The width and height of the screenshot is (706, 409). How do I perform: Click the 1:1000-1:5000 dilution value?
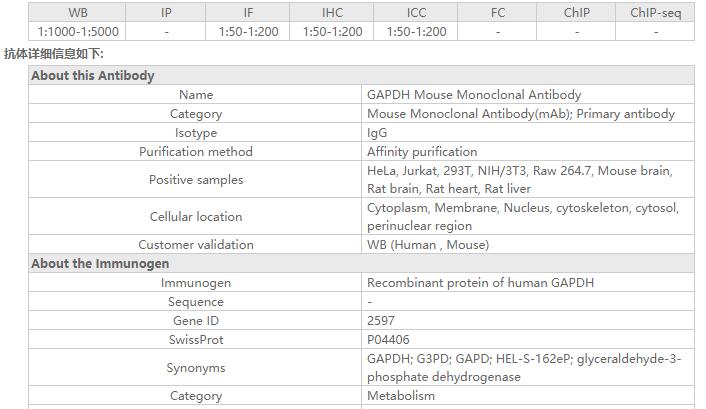[77, 32]
